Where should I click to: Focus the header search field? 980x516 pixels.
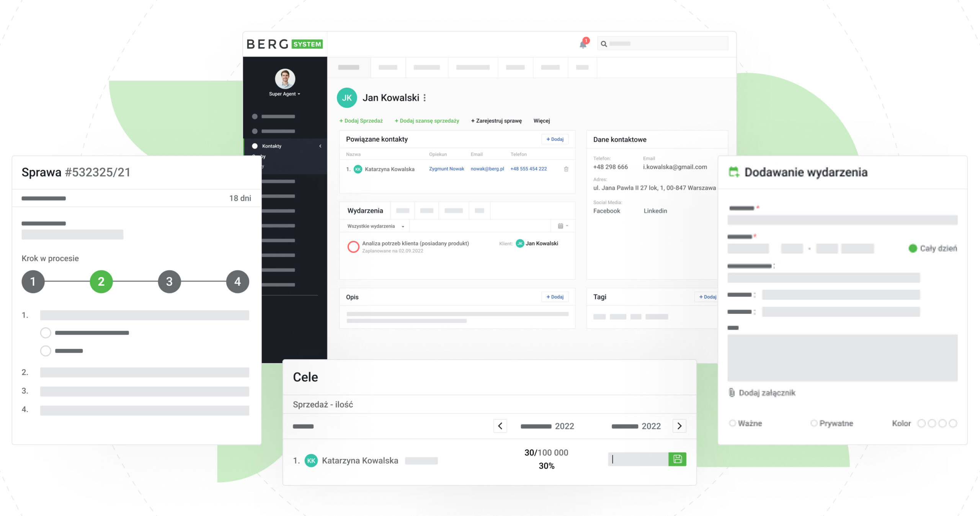click(663, 44)
